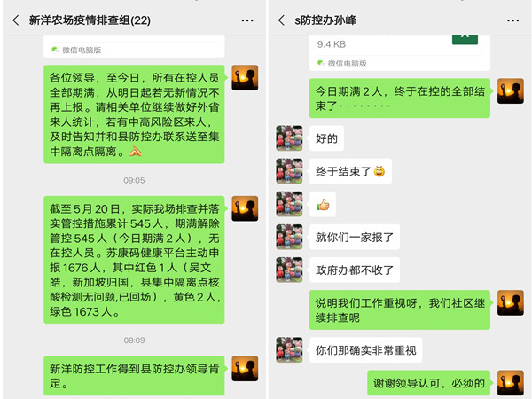Tap sender avatar beside 新洋防控工作 message
Viewport: 532px width, 399px height.
point(245,369)
